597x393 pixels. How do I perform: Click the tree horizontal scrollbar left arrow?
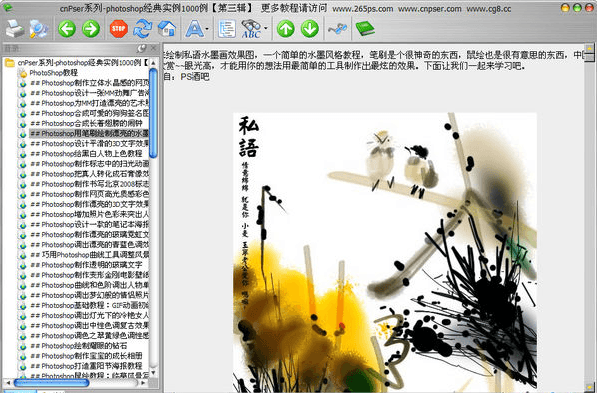[x=7, y=383]
